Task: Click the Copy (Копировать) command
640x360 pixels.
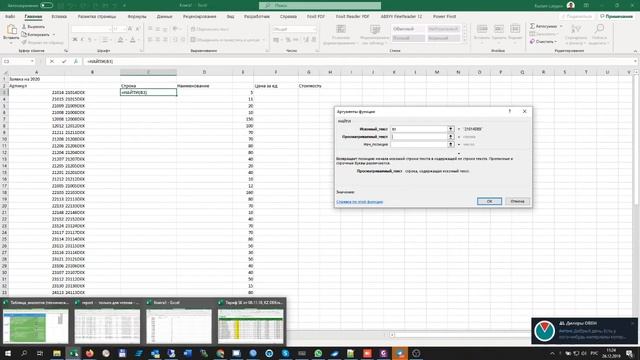Action: tap(36, 34)
